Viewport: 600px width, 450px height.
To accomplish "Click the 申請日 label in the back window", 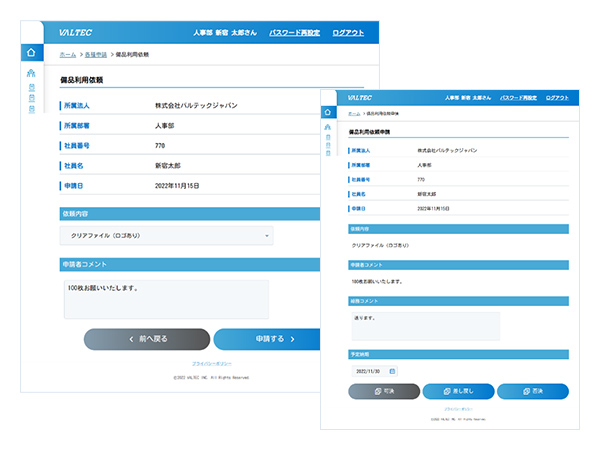I will coord(73,186).
